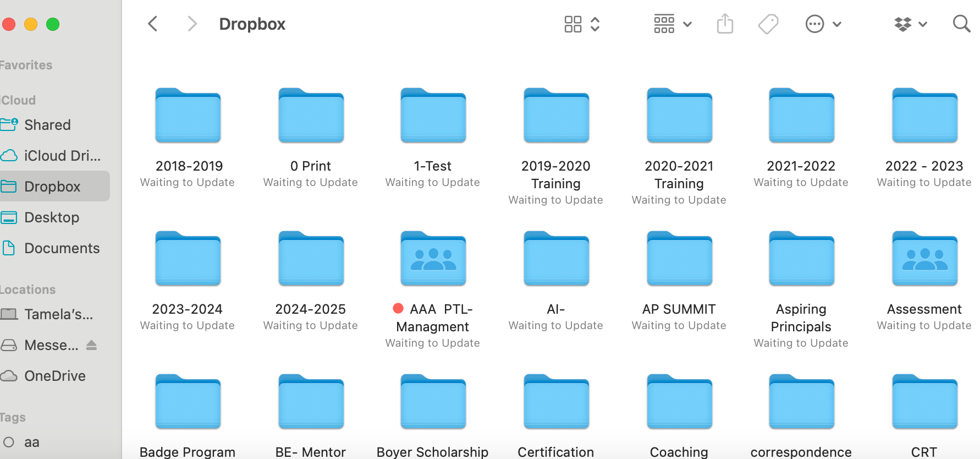Select the Aspiring Principals folder icon
Image resolution: width=980 pixels, height=459 pixels.
tap(802, 259)
